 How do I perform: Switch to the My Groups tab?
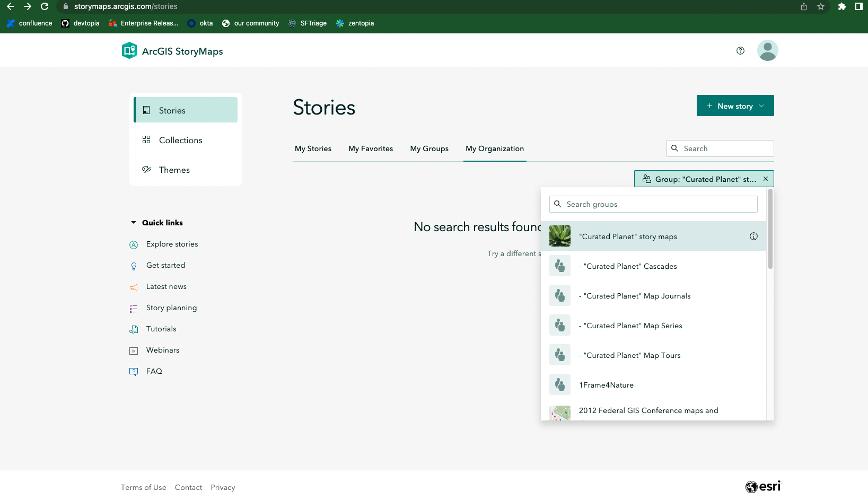429,148
